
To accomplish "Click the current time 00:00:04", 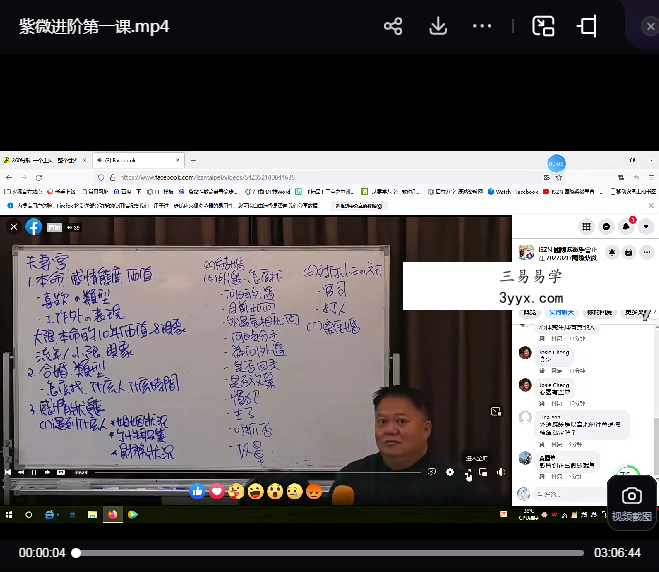I will (42, 553).
